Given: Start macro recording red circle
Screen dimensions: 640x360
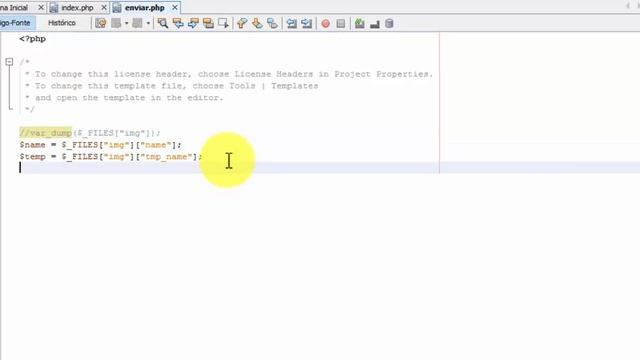Looking at the screenshot, I should [x=326, y=23].
